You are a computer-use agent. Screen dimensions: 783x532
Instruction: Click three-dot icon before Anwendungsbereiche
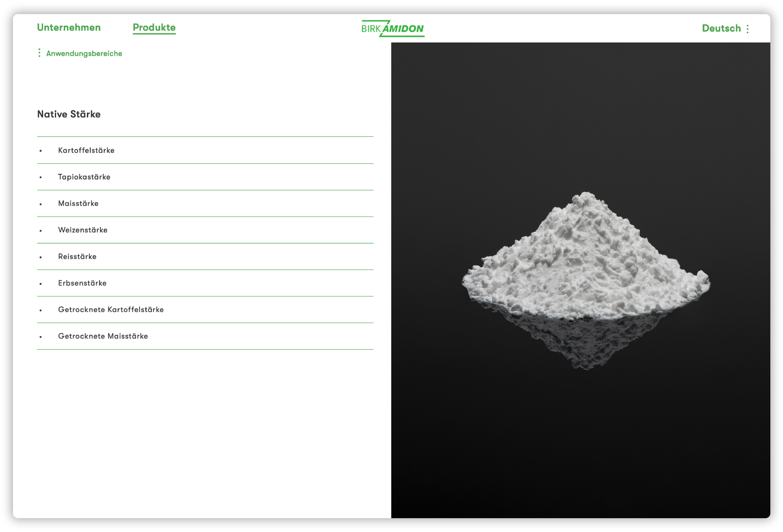(x=39, y=53)
